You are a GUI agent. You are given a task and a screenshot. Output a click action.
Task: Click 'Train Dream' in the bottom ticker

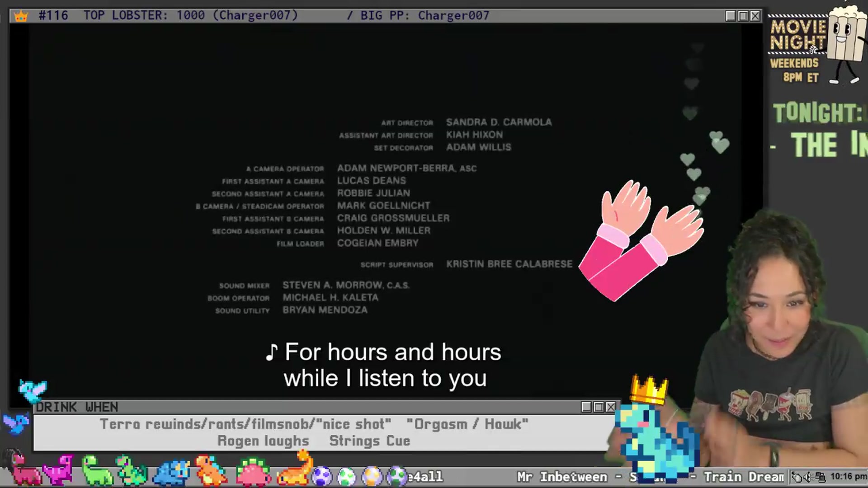coord(744,477)
